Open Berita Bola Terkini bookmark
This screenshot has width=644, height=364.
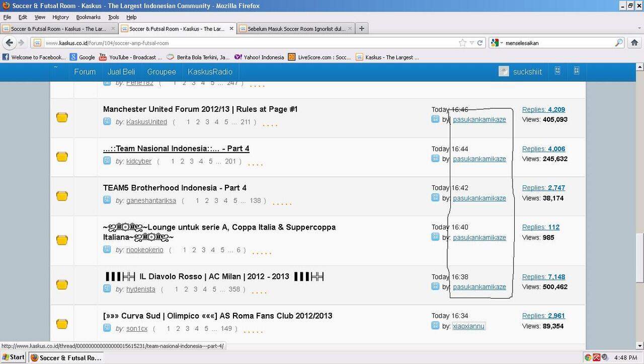[x=198, y=57]
